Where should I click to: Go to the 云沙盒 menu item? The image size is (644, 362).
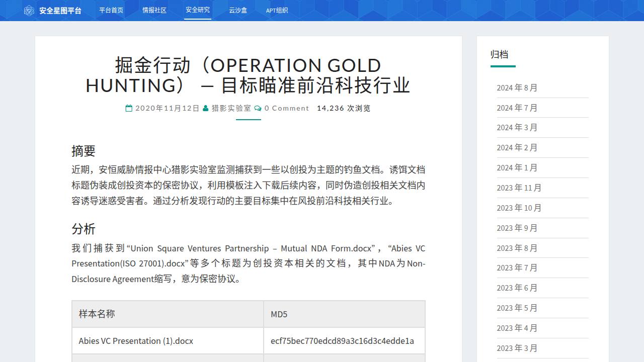click(238, 10)
